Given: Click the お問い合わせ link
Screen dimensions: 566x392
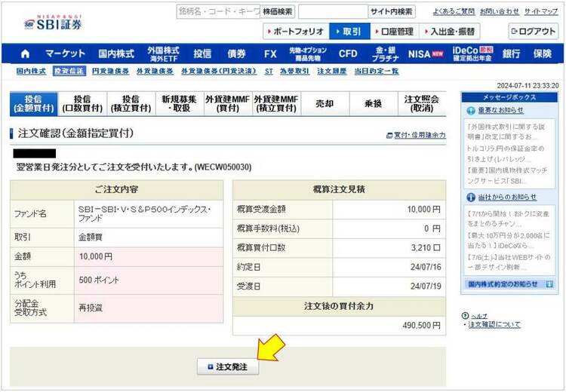Looking at the screenshot, I should click(x=500, y=11).
